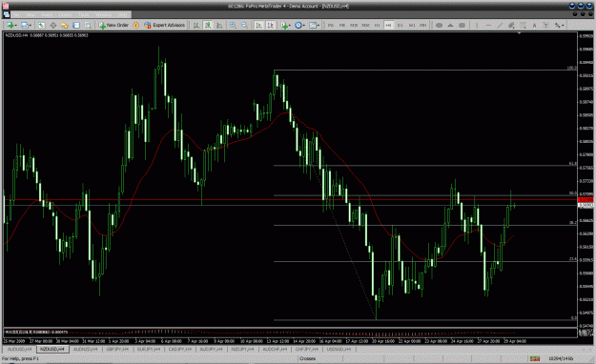This screenshot has height=364, width=596.
Task: Toggle the bar chart display
Action: click(196, 25)
